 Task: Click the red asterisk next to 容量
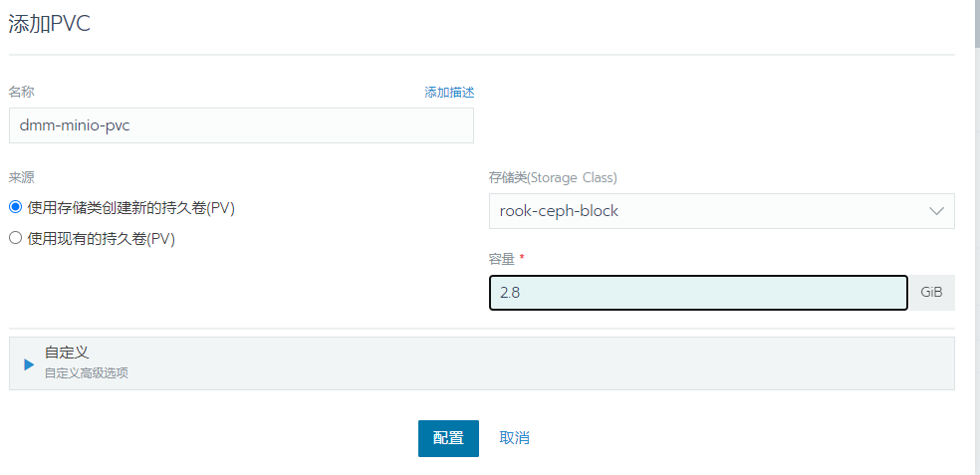pyautogui.click(x=522, y=257)
